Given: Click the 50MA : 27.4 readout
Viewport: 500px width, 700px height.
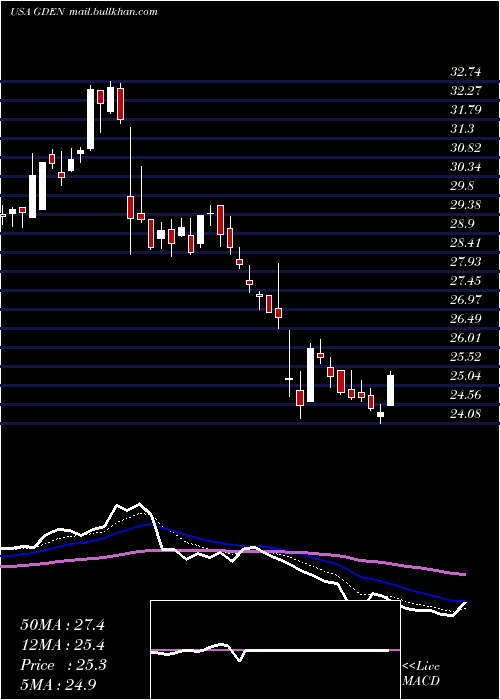Looking at the screenshot, I should pyautogui.click(x=63, y=625).
